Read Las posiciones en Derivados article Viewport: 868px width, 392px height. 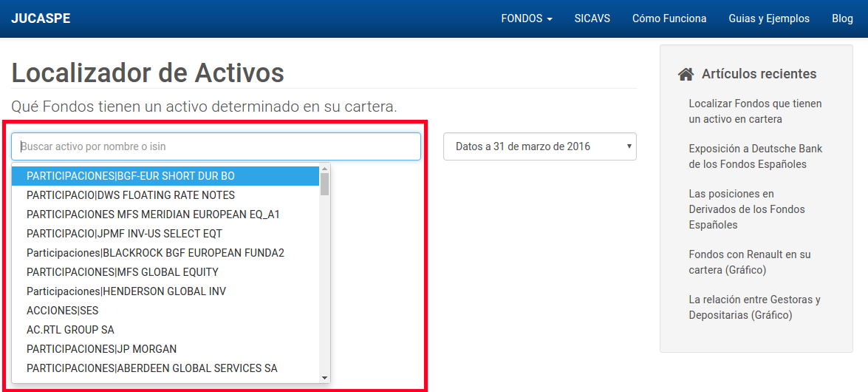coord(747,209)
